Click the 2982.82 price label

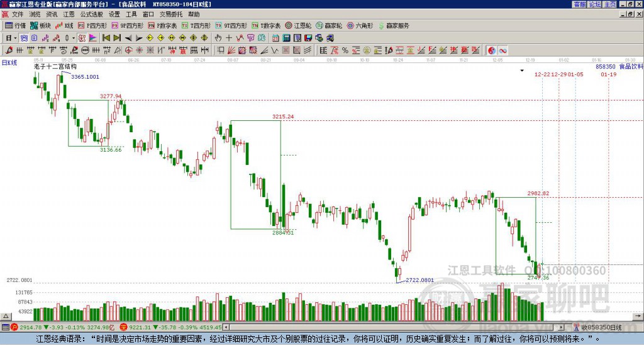tap(538, 193)
